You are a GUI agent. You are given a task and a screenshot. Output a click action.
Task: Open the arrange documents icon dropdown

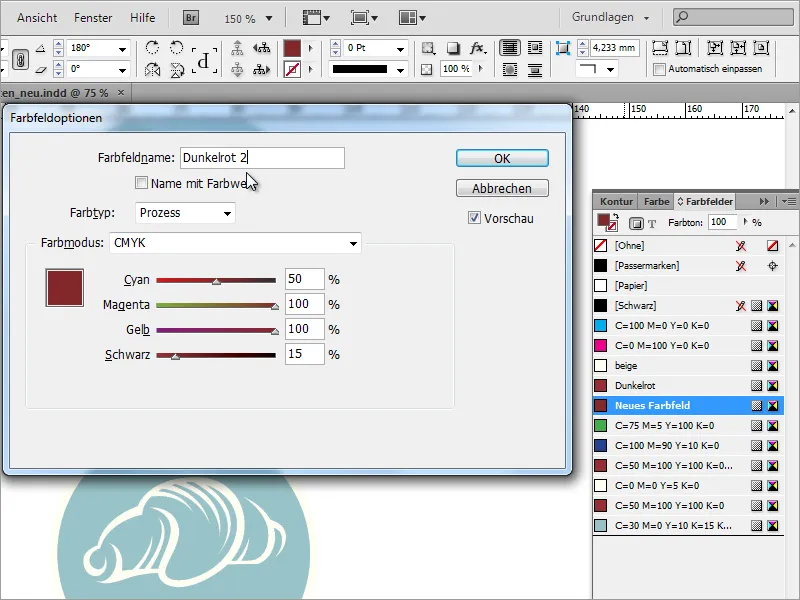(x=412, y=18)
